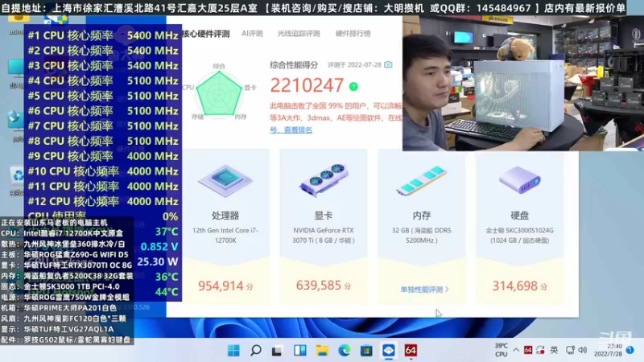Expand hidden system tray icons chevron
644x362 pixels.
click(x=516, y=350)
